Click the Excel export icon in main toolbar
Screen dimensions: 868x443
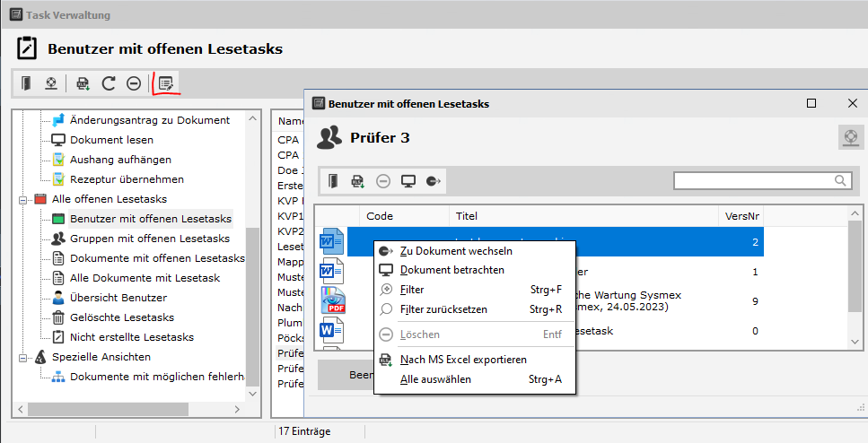pos(83,83)
